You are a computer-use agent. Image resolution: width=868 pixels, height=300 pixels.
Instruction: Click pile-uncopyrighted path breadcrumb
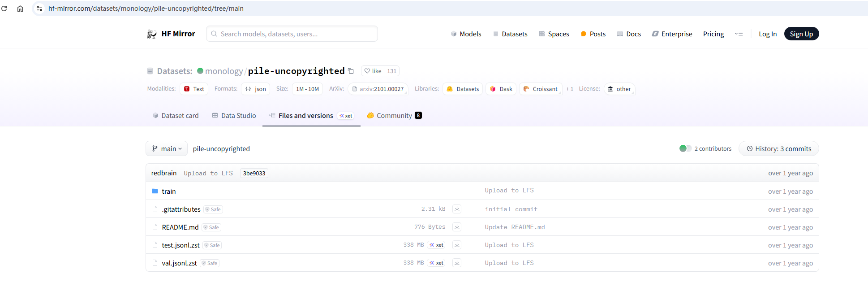pos(221,149)
